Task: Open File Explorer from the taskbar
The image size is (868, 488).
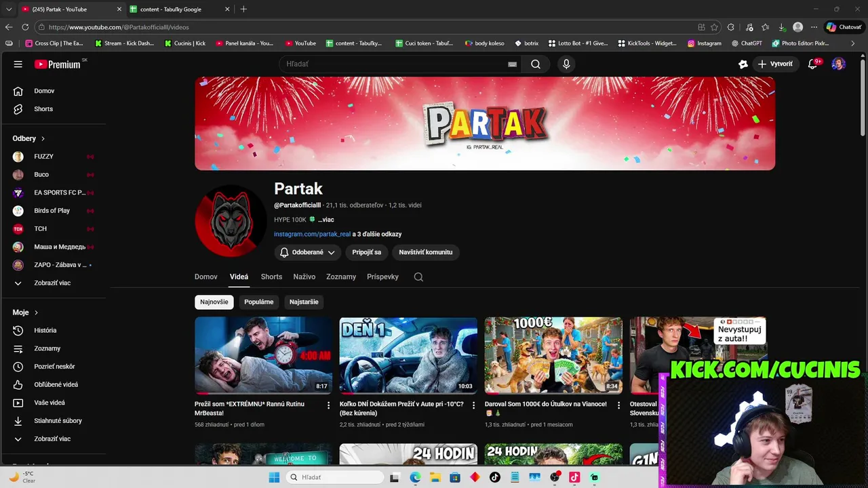Action: pyautogui.click(x=435, y=477)
